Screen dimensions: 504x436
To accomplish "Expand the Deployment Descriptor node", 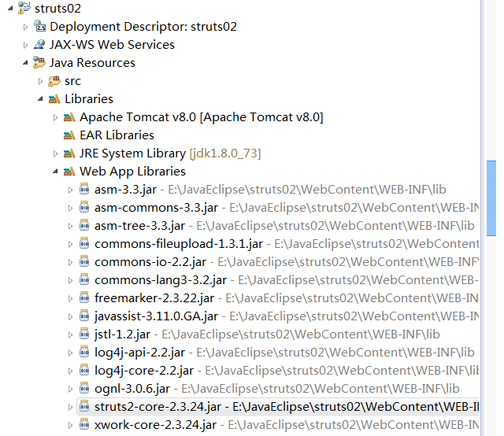I will (25, 27).
